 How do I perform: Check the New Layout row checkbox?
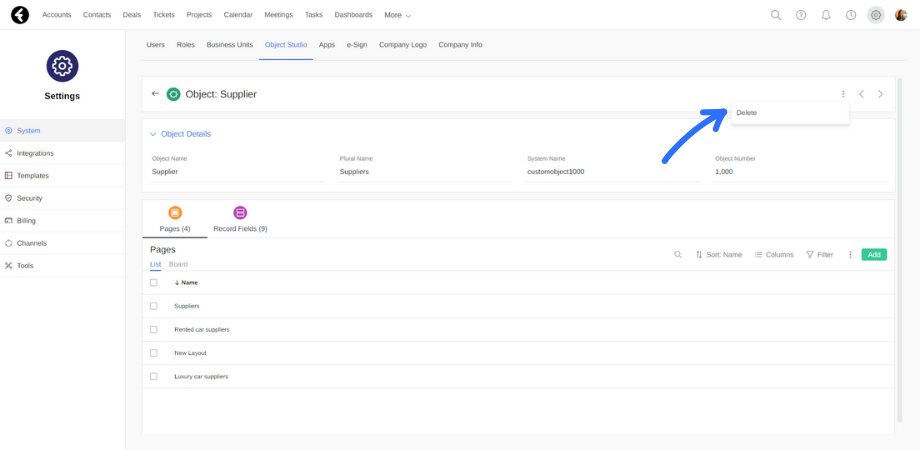154,353
